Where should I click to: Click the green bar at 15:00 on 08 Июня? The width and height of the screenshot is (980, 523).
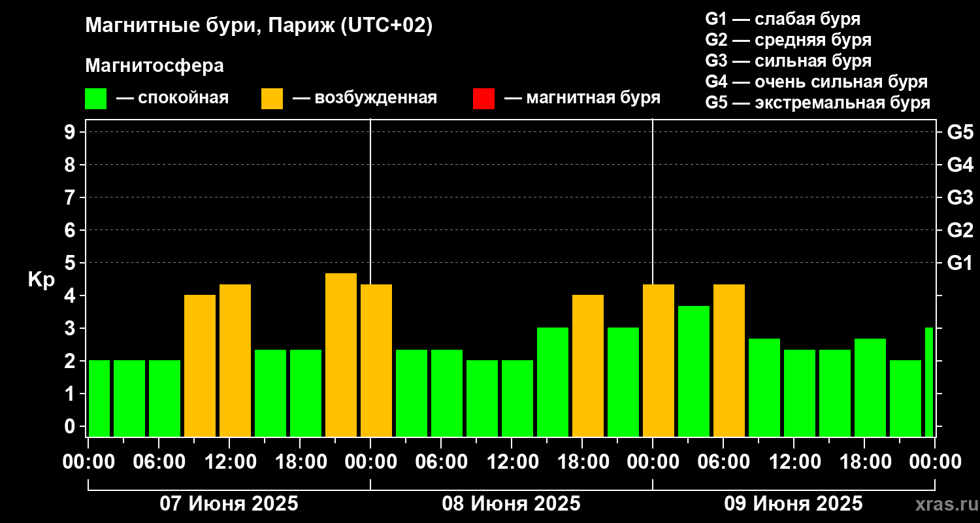point(553,382)
